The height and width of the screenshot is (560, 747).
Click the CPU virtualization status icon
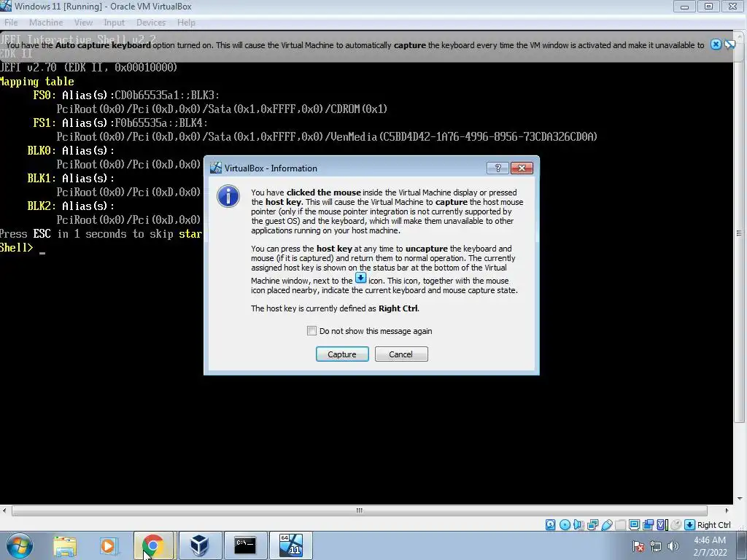662,525
